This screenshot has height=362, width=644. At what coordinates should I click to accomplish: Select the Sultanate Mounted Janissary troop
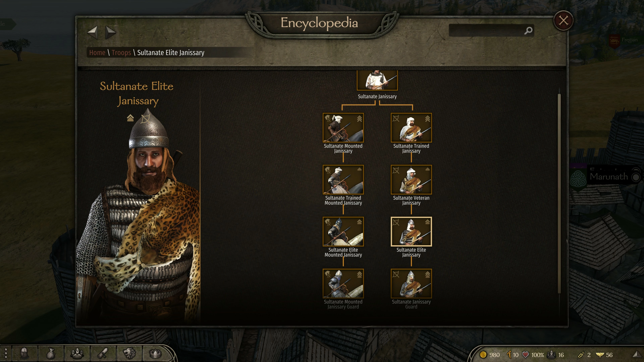point(343,128)
